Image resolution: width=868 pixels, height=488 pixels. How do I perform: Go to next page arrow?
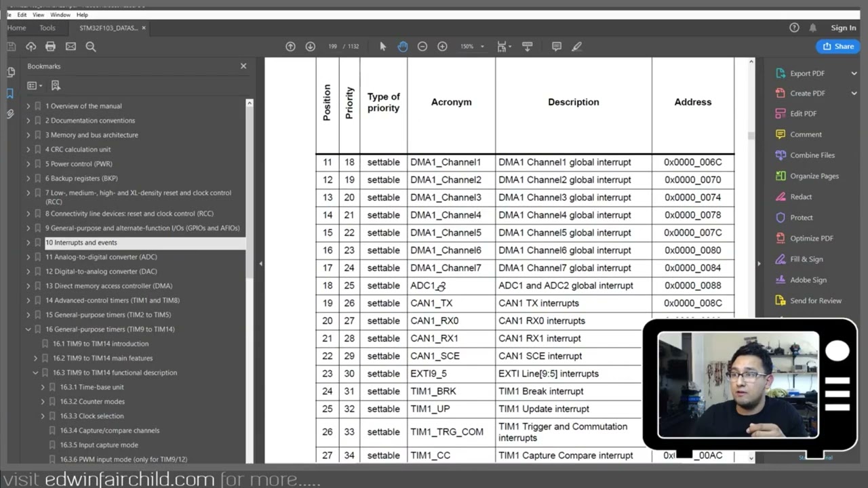pos(310,46)
